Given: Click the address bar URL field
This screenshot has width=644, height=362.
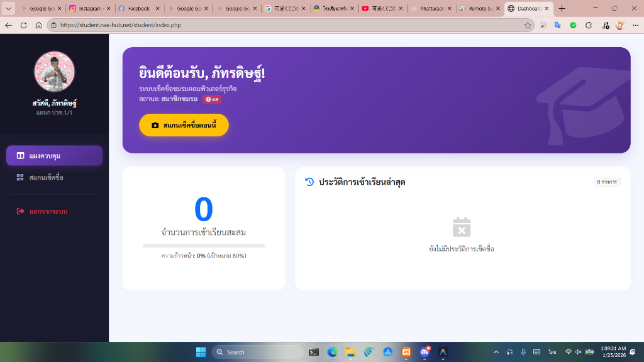Looking at the screenshot, I should tap(283, 25).
